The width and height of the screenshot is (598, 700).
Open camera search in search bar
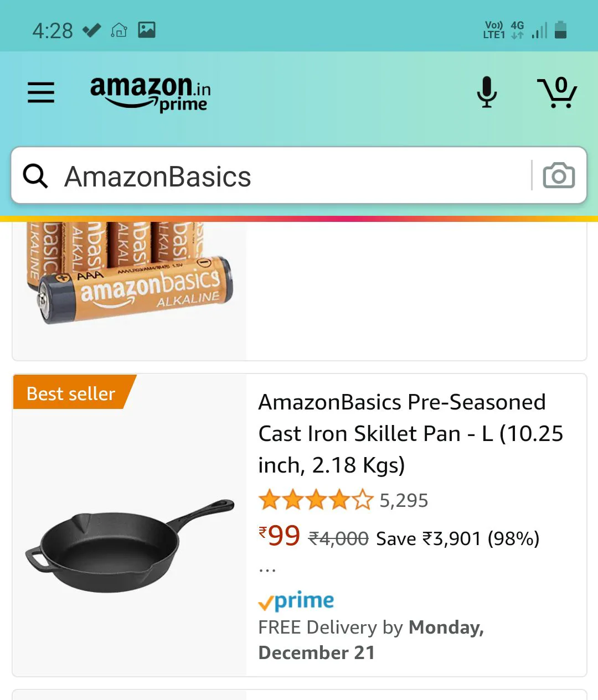coord(559,176)
